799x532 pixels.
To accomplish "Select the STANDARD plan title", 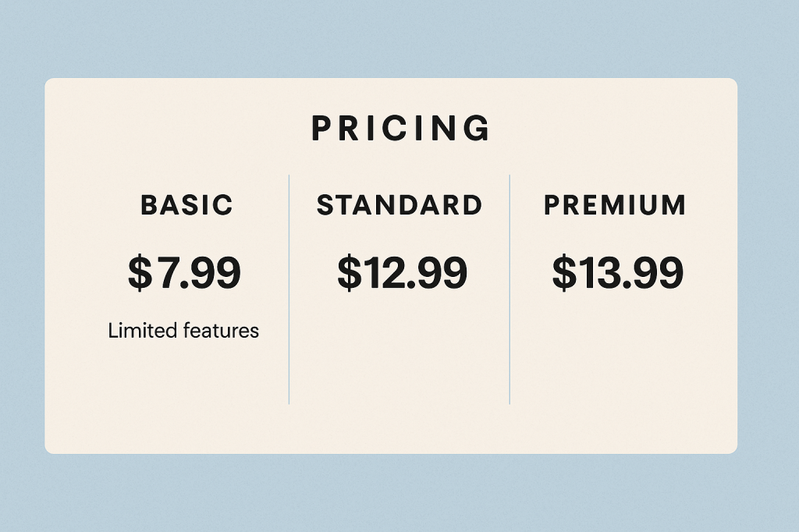I will (x=399, y=205).
